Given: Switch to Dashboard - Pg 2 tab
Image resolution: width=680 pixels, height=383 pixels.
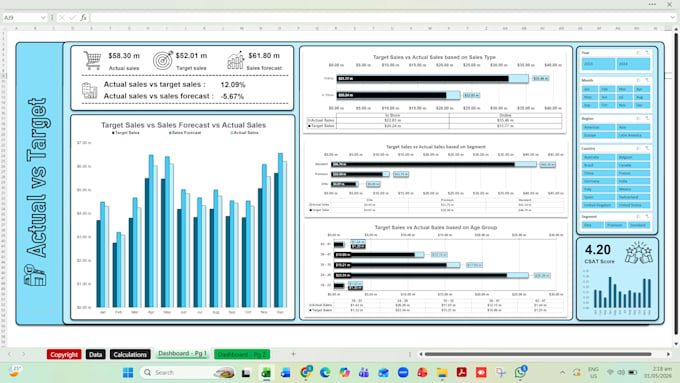Looking at the screenshot, I should point(242,354).
